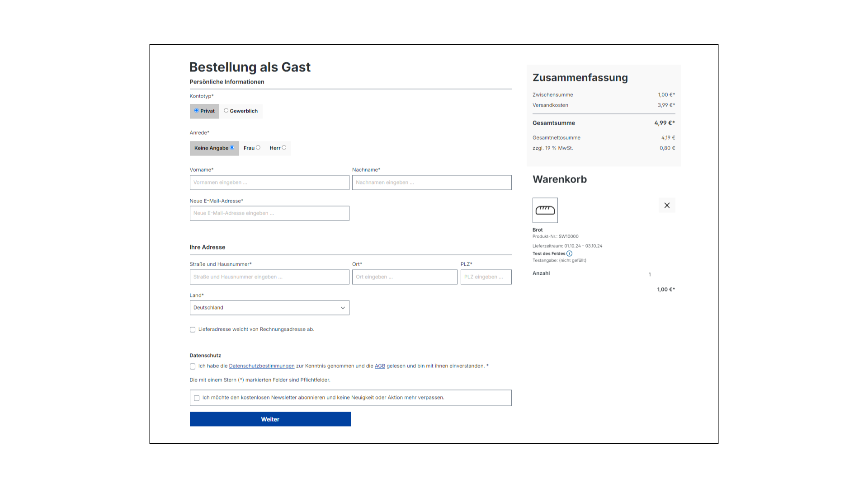This screenshot has width=868, height=488.
Task: Tick the Newsletter abonnieren checkbox
Action: click(197, 398)
